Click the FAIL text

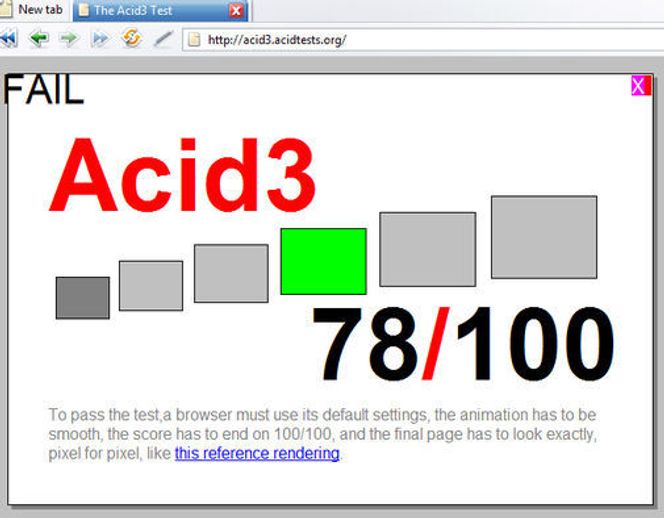coord(43,89)
